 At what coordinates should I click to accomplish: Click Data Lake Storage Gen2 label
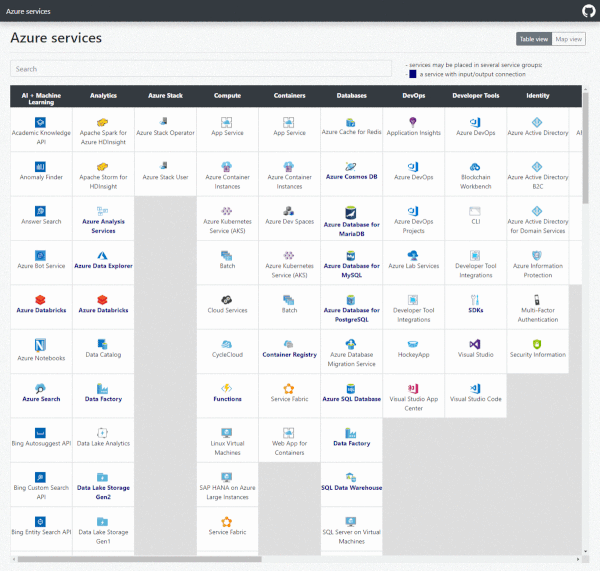[103, 492]
